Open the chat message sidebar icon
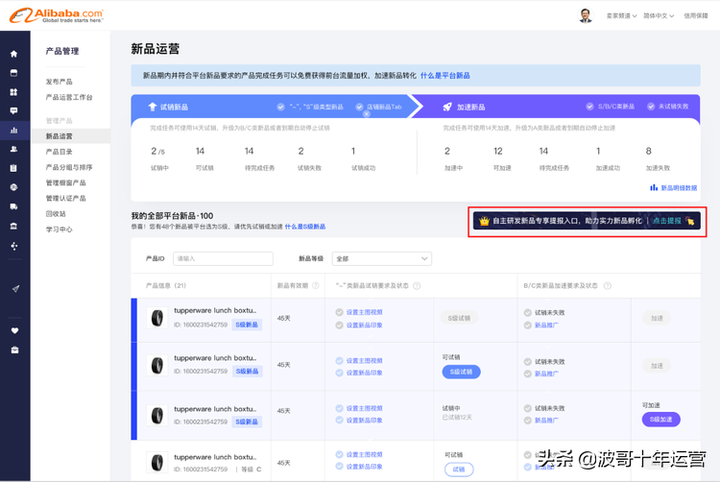This screenshot has width=720, height=482. 14,111
